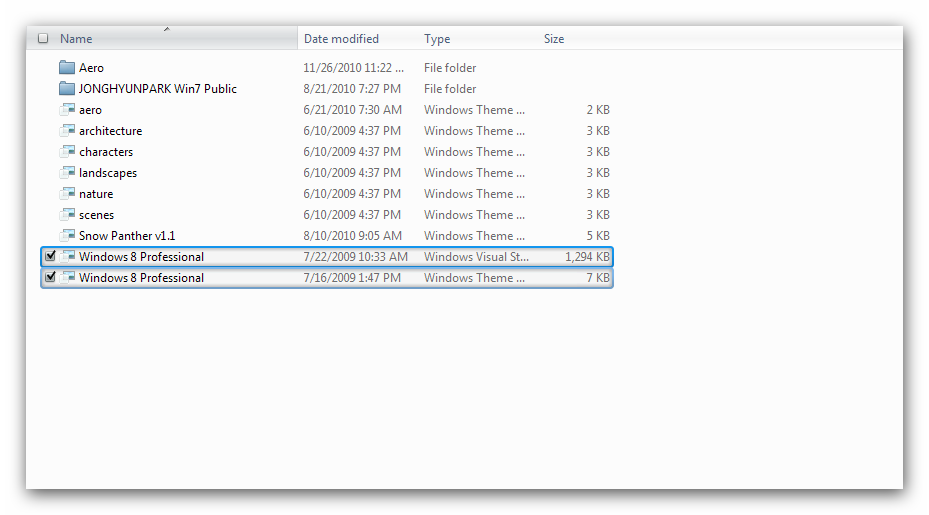Click the 'Aero' folder name
Image resolution: width=929 pixels, height=515 pixels.
(x=91, y=68)
